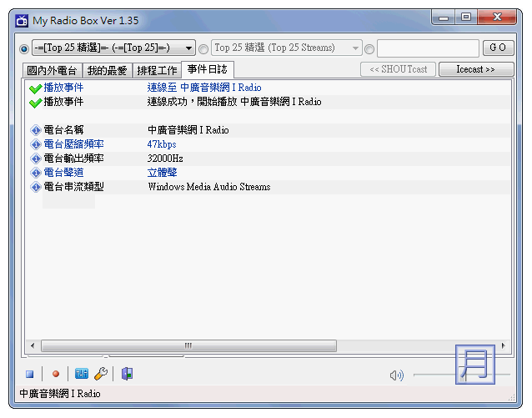
Task: Click the Icecast >> button
Action: (x=475, y=69)
